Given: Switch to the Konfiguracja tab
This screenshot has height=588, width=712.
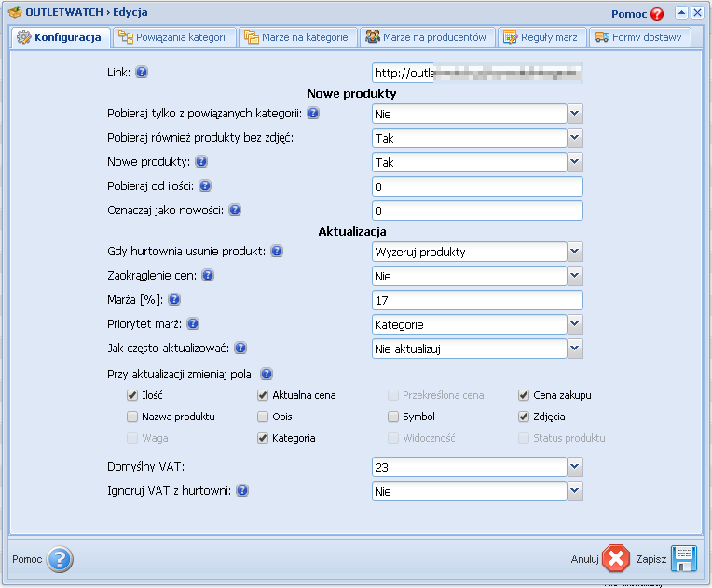Looking at the screenshot, I should pos(61,37).
